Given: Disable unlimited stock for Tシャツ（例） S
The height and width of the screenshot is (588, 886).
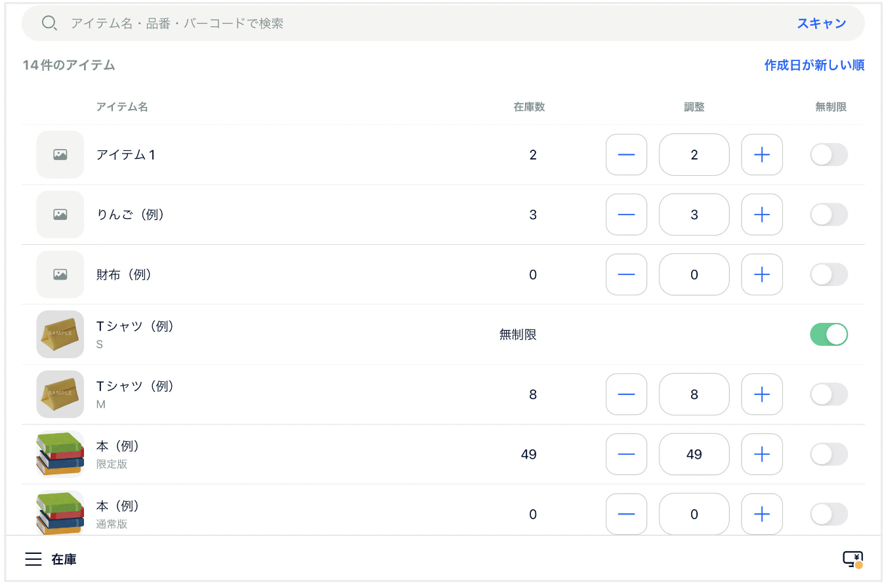Looking at the screenshot, I should pos(829,335).
